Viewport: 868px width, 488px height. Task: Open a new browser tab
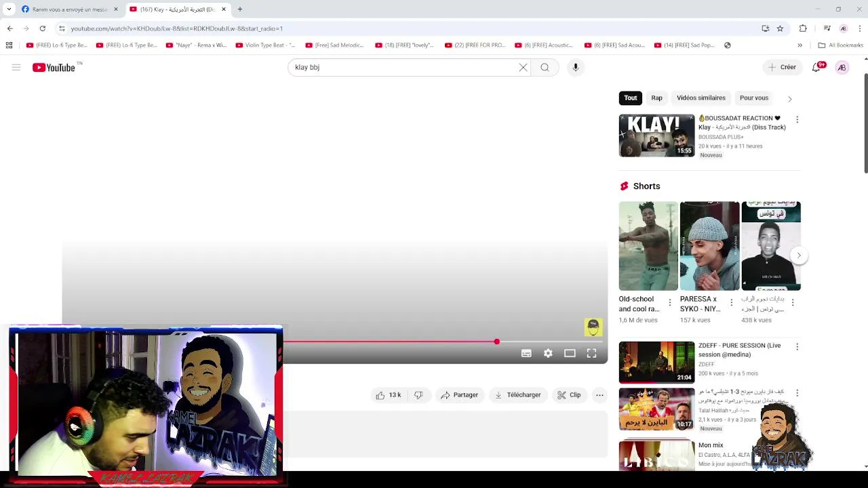(x=239, y=9)
